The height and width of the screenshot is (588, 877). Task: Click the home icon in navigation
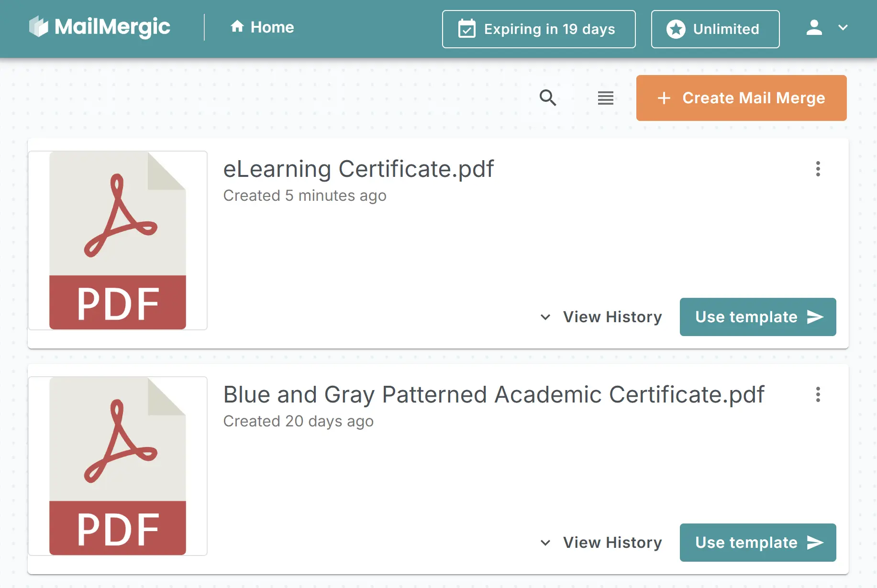click(237, 27)
